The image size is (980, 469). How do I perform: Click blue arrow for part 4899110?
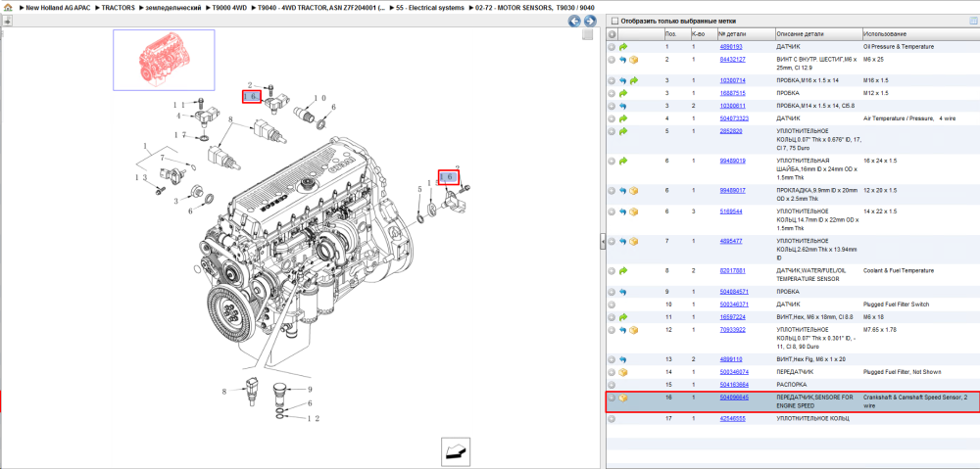coord(623,359)
